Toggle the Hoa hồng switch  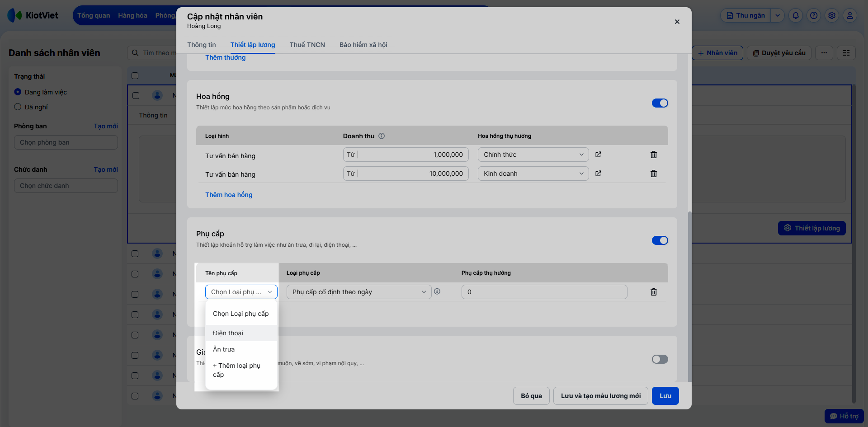coord(660,103)
